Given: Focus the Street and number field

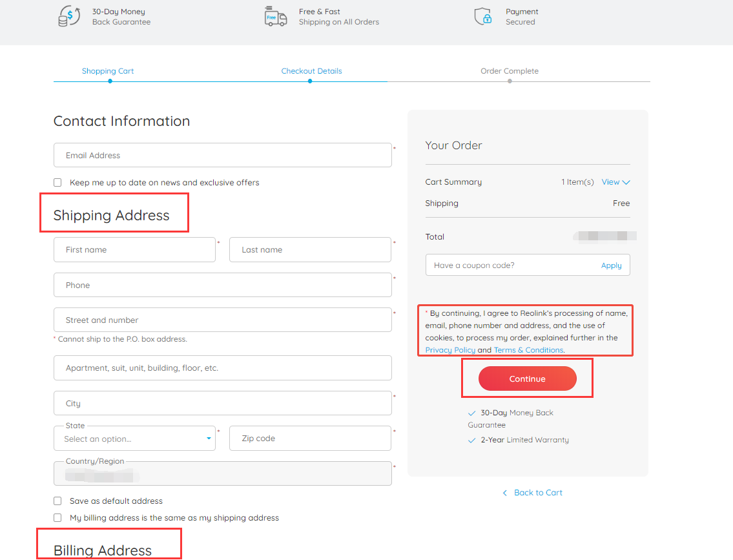Looking at the screenshot, I should [222, 320].
